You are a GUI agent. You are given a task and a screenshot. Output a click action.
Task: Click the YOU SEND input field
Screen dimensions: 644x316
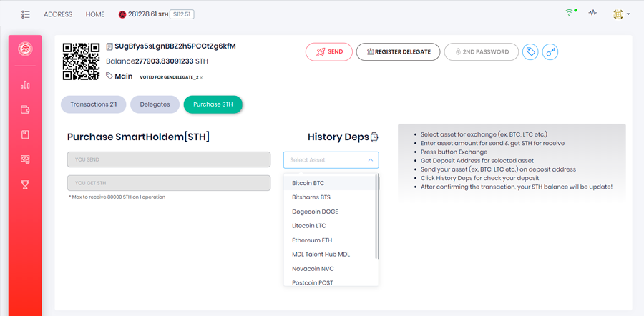tap(169, 159)
